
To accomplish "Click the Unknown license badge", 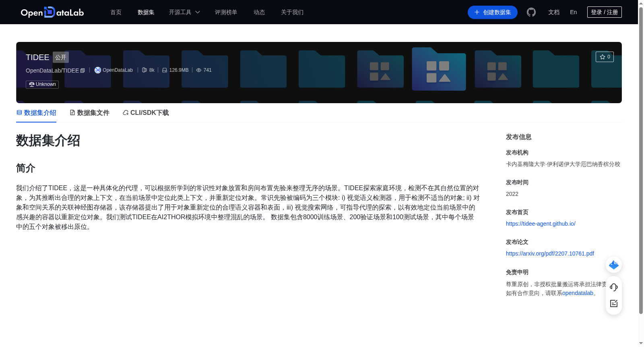I will coord(42,84).
